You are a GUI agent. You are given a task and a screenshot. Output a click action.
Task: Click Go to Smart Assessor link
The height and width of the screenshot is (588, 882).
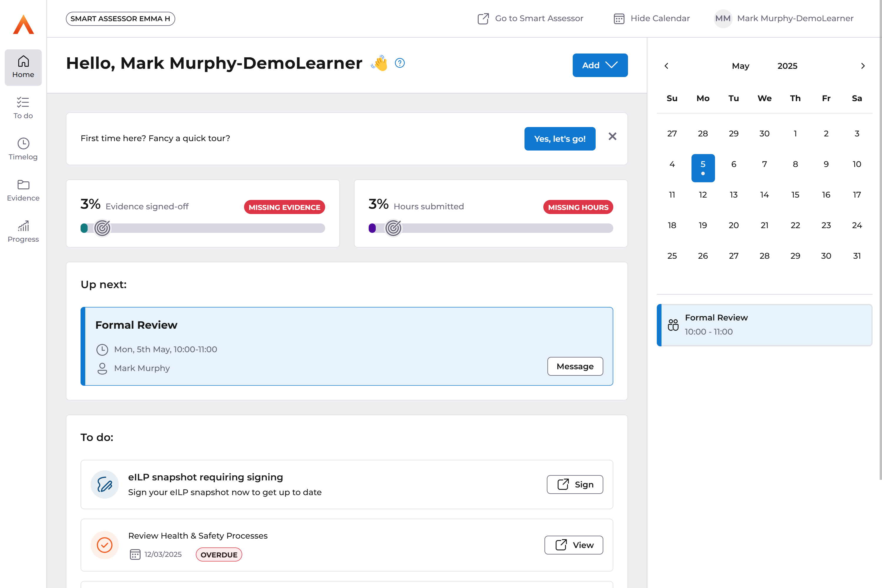530,18
